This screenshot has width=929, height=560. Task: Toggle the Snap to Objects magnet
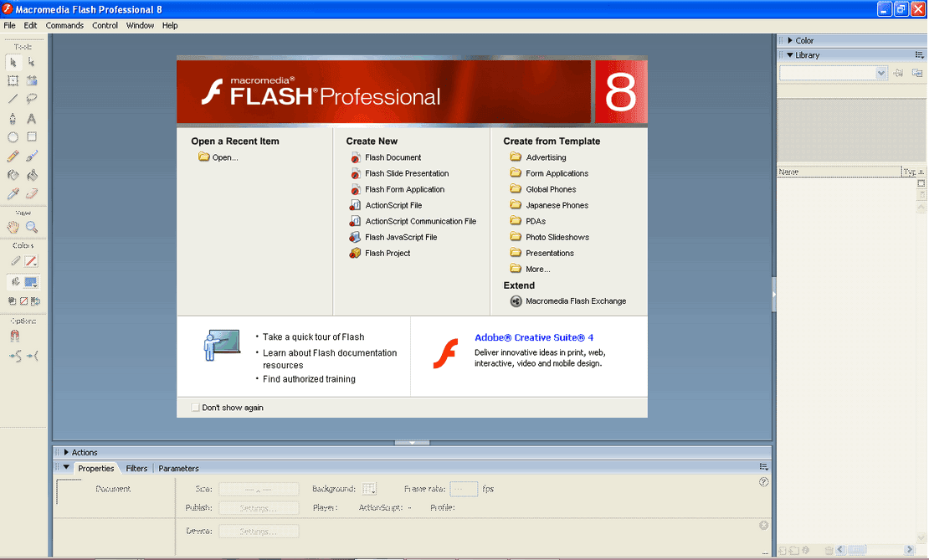tap(15, 336)
